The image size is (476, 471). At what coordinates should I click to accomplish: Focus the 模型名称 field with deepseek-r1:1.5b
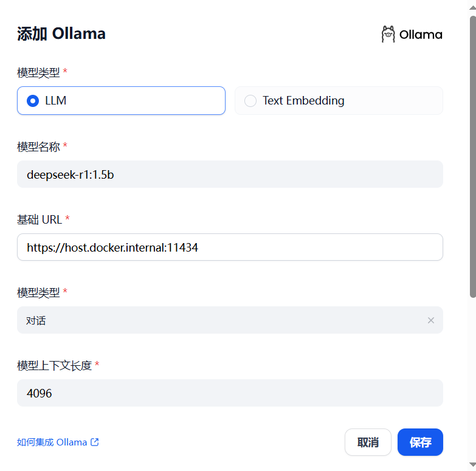[230, 174]
